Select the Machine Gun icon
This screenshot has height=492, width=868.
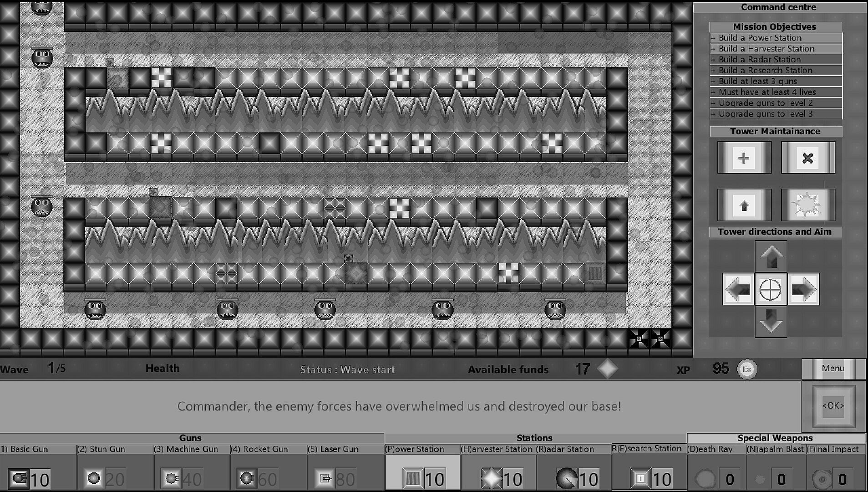pos(171,478)
